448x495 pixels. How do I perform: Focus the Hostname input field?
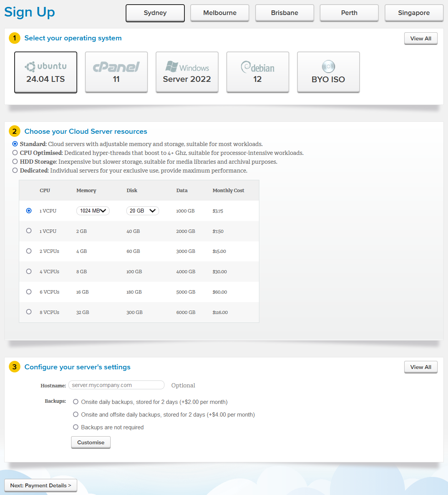(116, 385)
